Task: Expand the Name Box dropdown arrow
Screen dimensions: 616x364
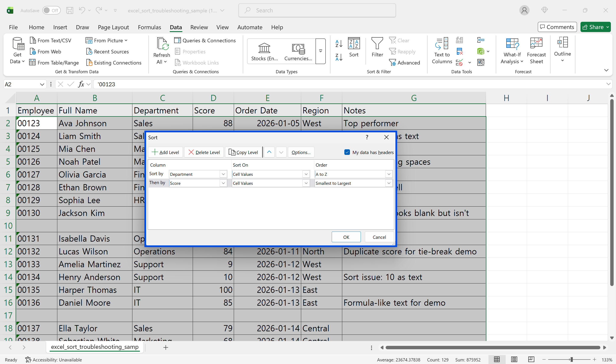Action: pos(42,84)
